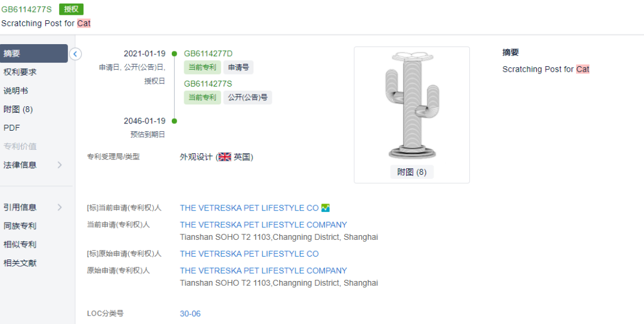Viewport: 644px width, 324px height.
Task: Expand the 引用信息 submenu arrow
Action: tap(60, 207)
